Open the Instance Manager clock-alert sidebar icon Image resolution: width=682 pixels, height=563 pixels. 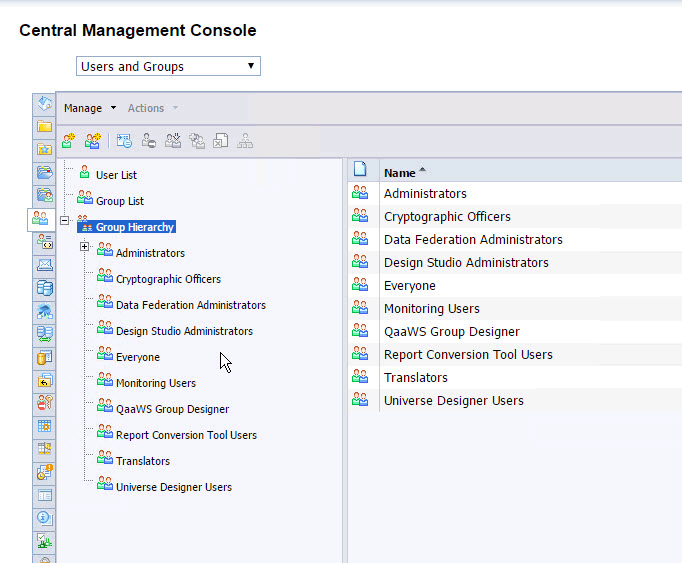point(44,472)
